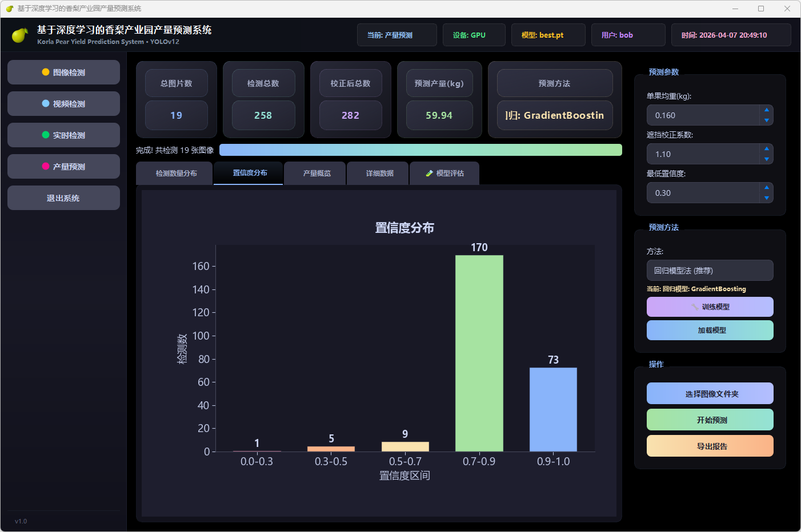Screen dimensions: 801x532
Task: Increase 遮挡校正系数 with up arrow
Action: 766,148
